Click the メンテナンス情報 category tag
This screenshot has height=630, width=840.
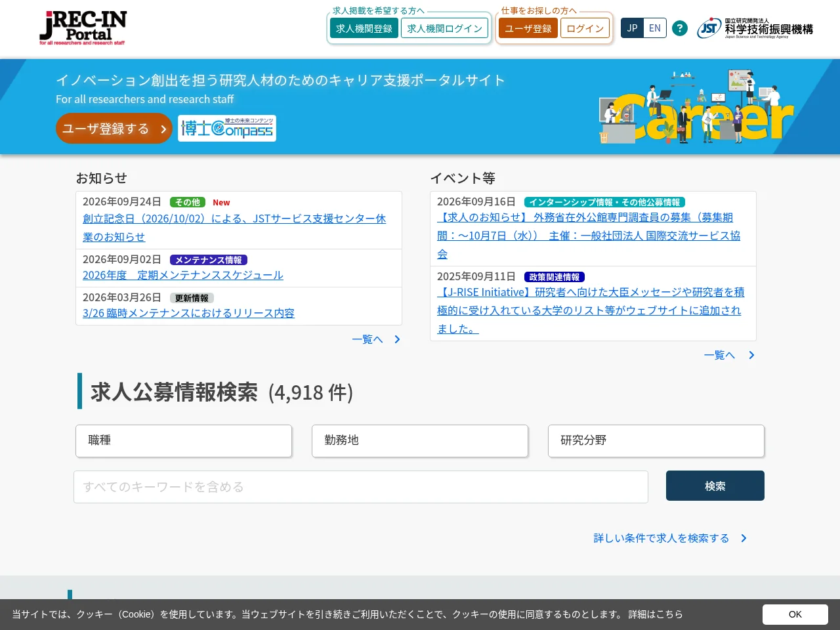pyautogui.click(x=209, y=260)
